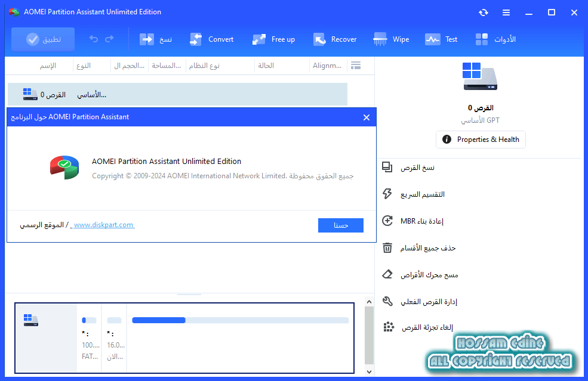Click the Alignm... column header
This screenshot has height=381, width=588.
(327, 66)
